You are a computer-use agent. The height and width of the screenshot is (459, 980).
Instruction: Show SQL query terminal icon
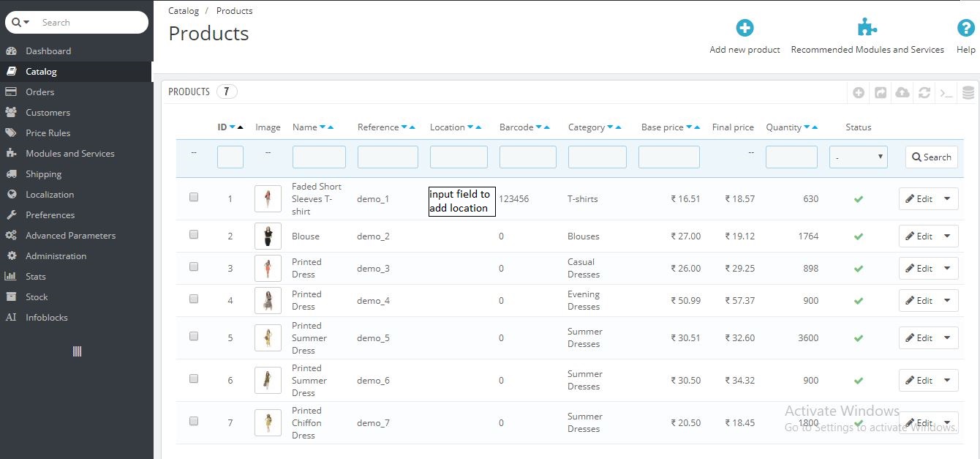point(946,92)
